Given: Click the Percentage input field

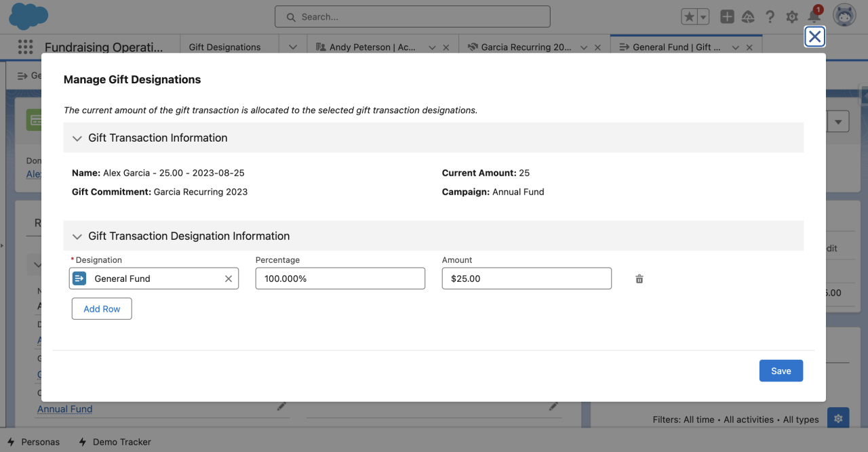Looking at the screenshot, I should 340,279.
